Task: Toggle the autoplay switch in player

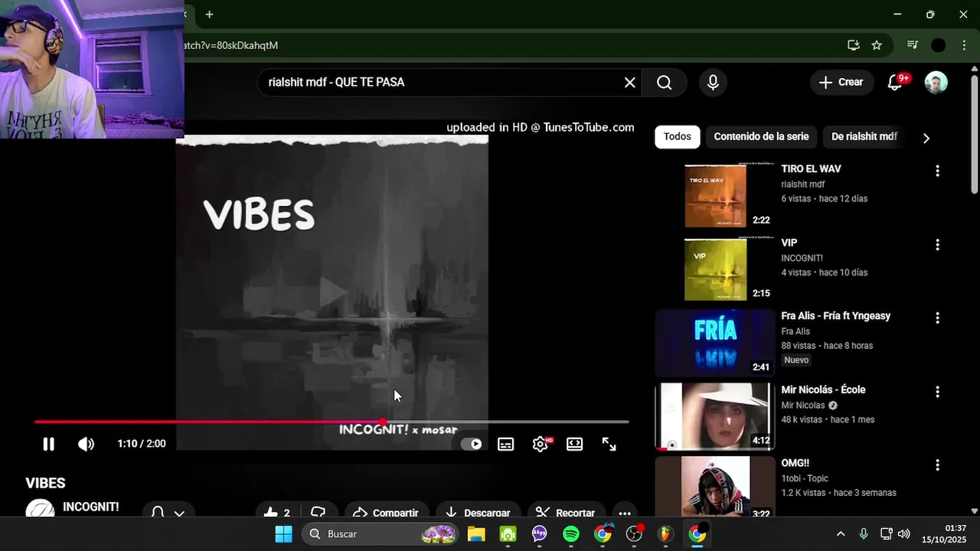Action: pyautogui.click(x=472, y=444)
